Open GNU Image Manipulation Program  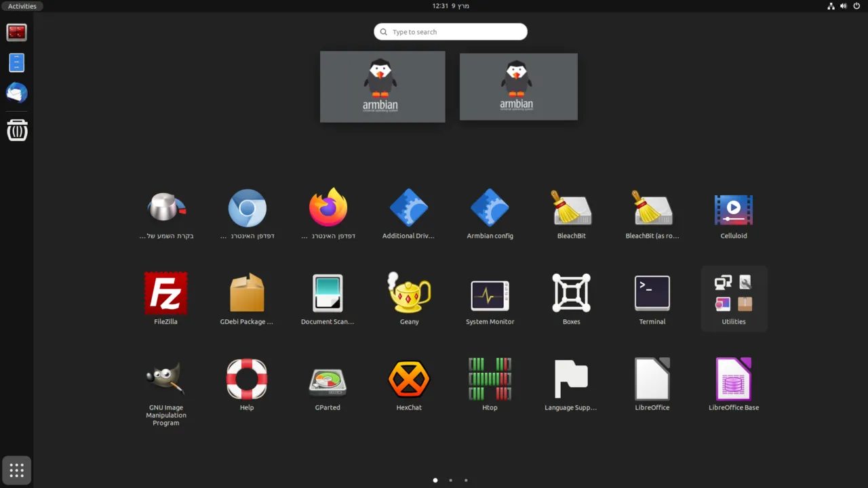point(165,379)
